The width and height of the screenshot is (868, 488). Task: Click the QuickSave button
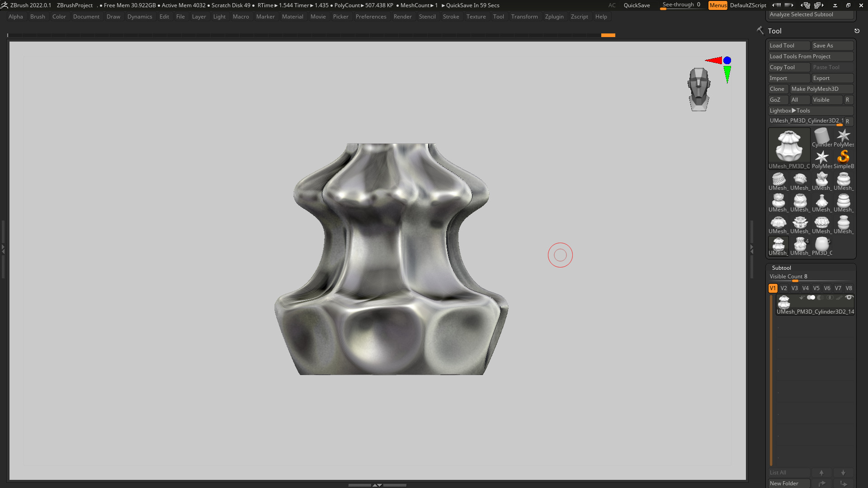(637, 5)
